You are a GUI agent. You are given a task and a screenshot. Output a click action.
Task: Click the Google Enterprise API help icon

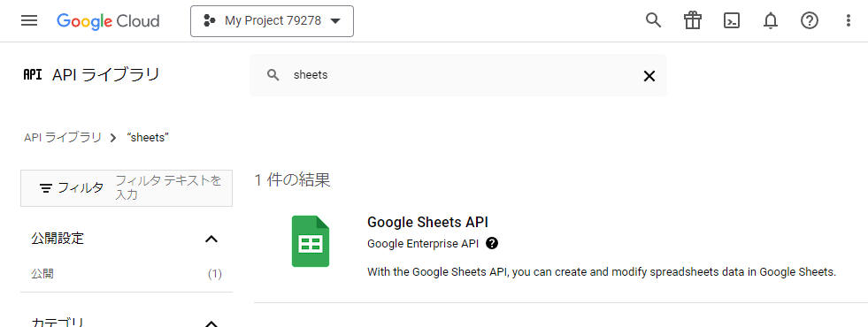(x=492, y=243)
